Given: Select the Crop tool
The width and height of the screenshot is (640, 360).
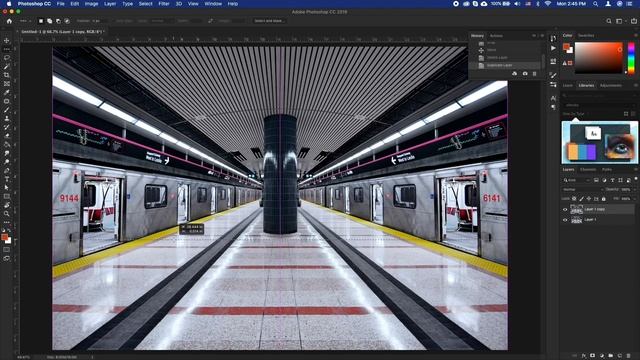Looking at the screenshot, I should tap(7, 75).
